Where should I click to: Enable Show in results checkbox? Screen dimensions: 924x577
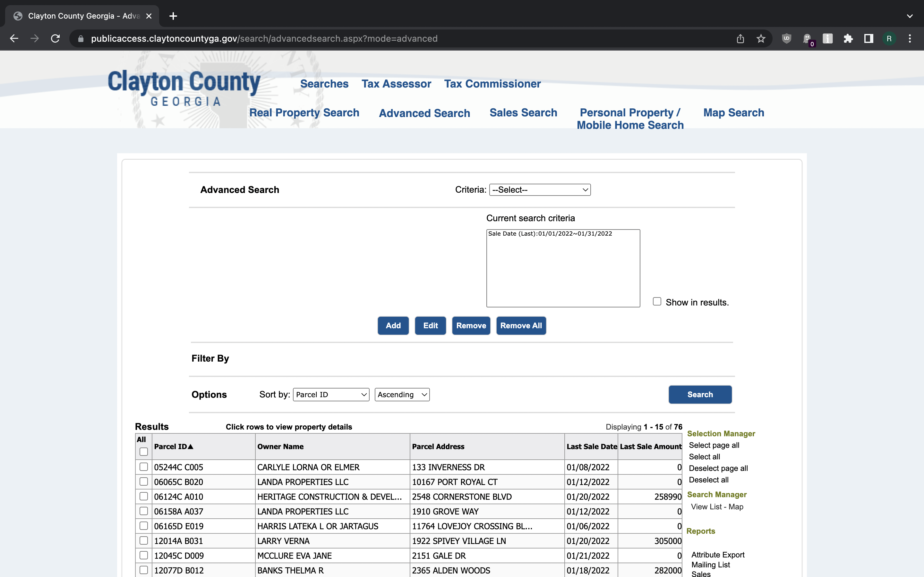pos(657,301)
